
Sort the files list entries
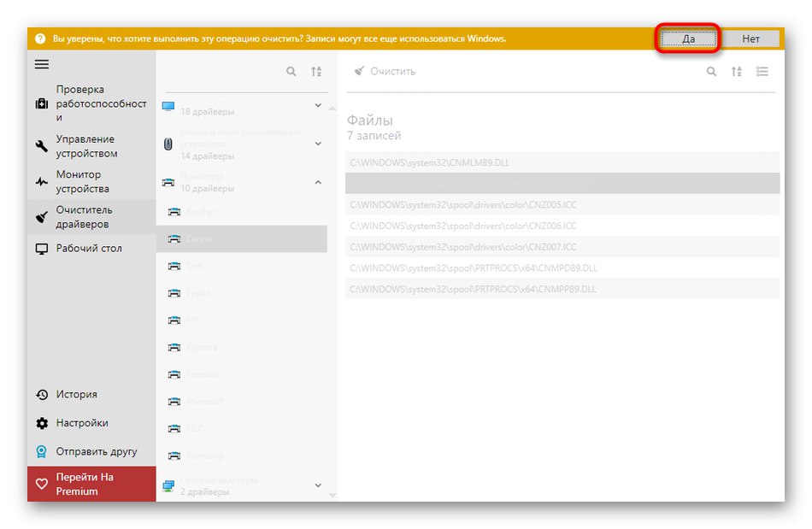(737, 72)
